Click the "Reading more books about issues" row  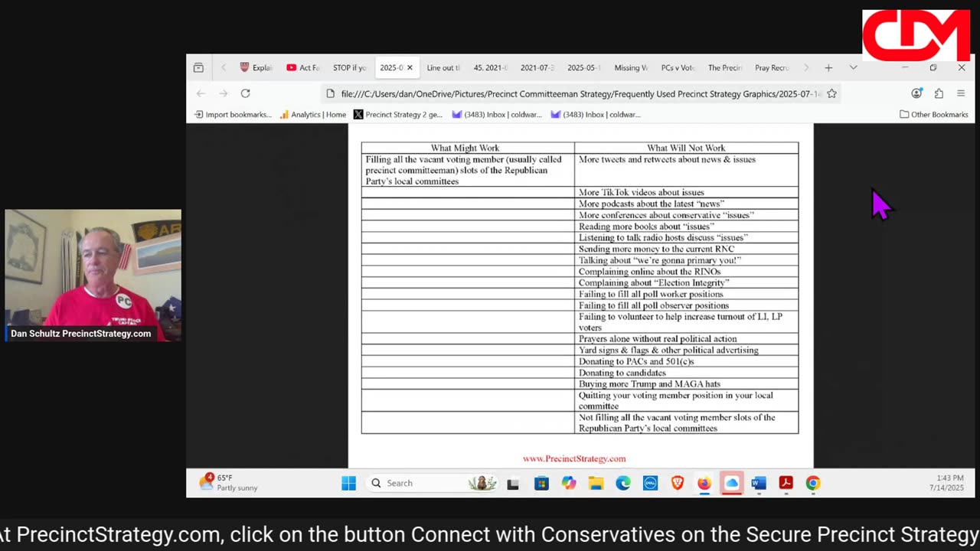(x=686, y=226)
